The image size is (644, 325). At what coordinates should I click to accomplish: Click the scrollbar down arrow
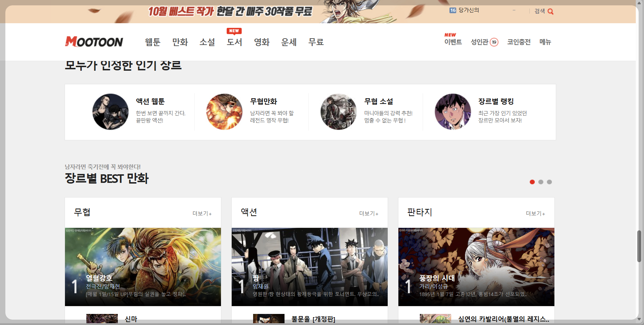coord(639,319)
